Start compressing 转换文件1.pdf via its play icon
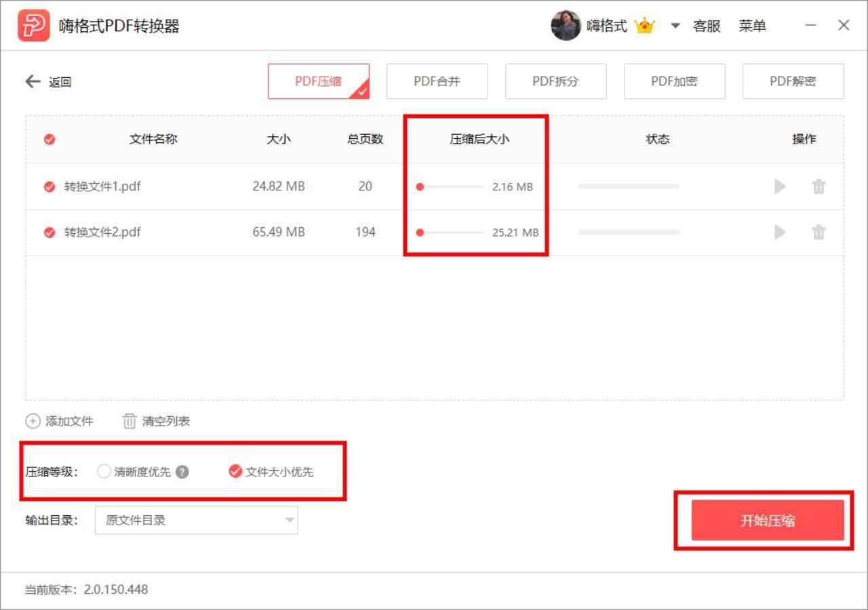This screenshot has width=868, height=610. 780,186
